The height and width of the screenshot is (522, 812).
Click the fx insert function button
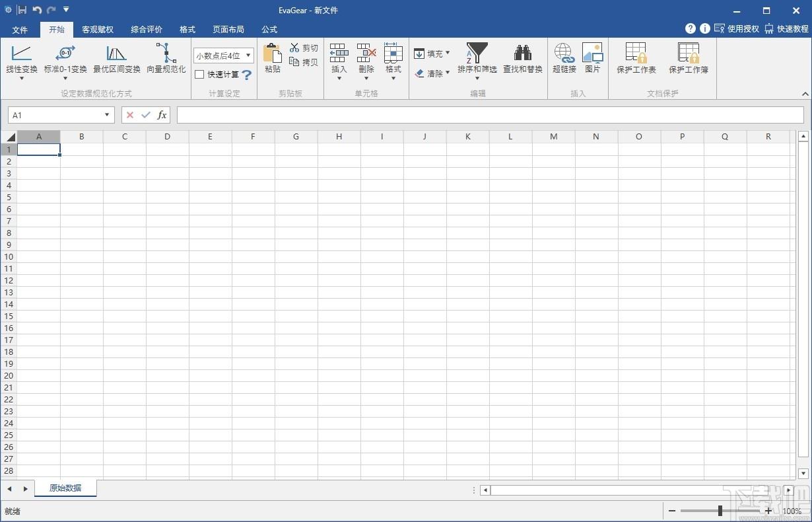tap(162, 115)
